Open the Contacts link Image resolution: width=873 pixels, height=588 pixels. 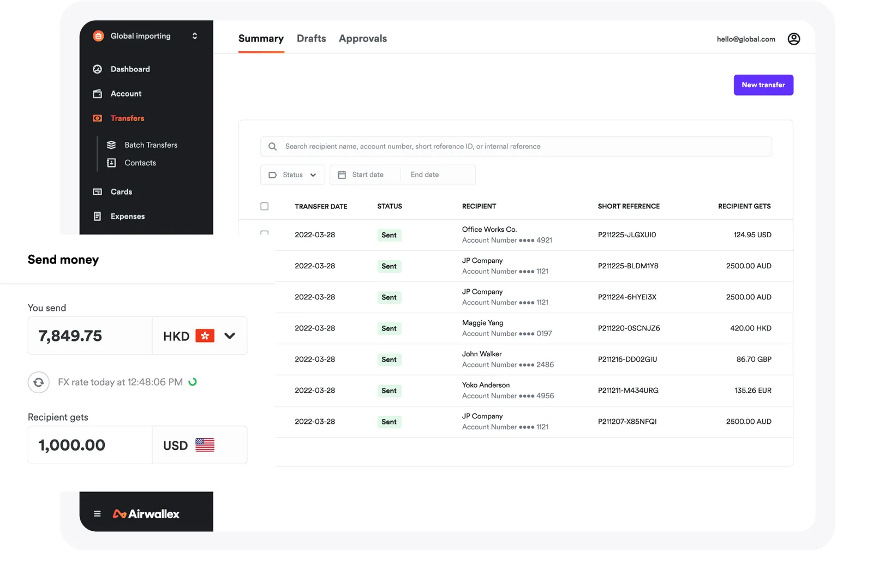pyautogui.click(x=140, y=163)
